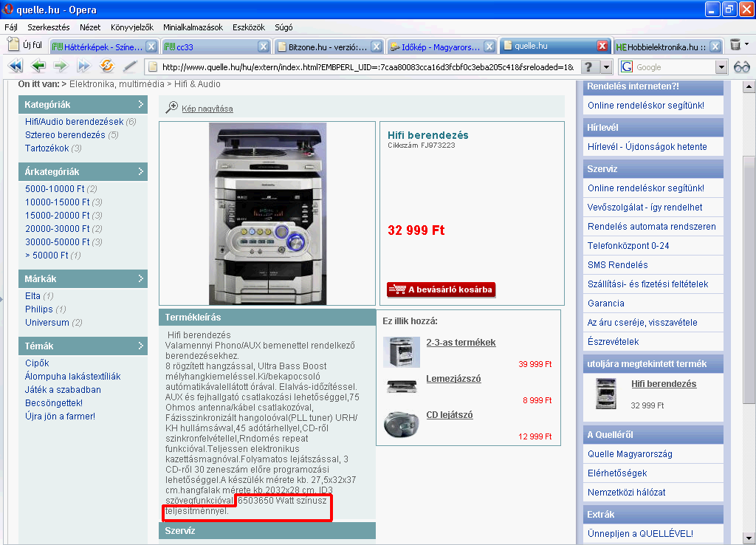Switch to the Időkép tab
Image resolution: width=756 pixels, height=545 pixels.
tap(436, 47)
